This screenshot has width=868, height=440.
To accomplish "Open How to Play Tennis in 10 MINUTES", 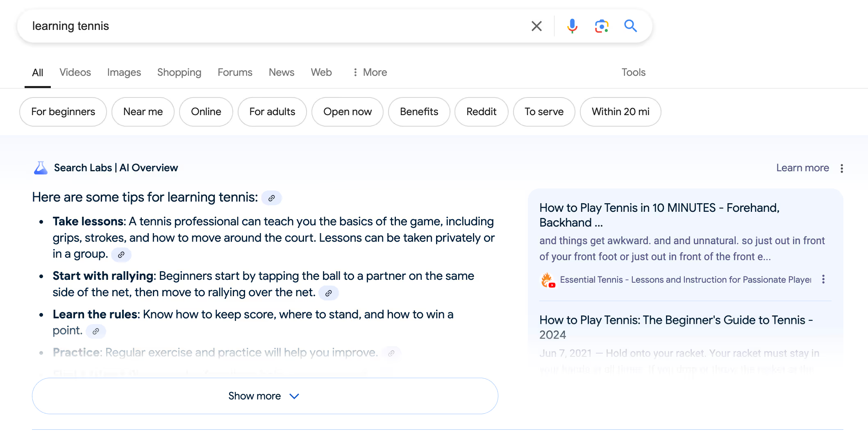I will click(x=659, y=215).
